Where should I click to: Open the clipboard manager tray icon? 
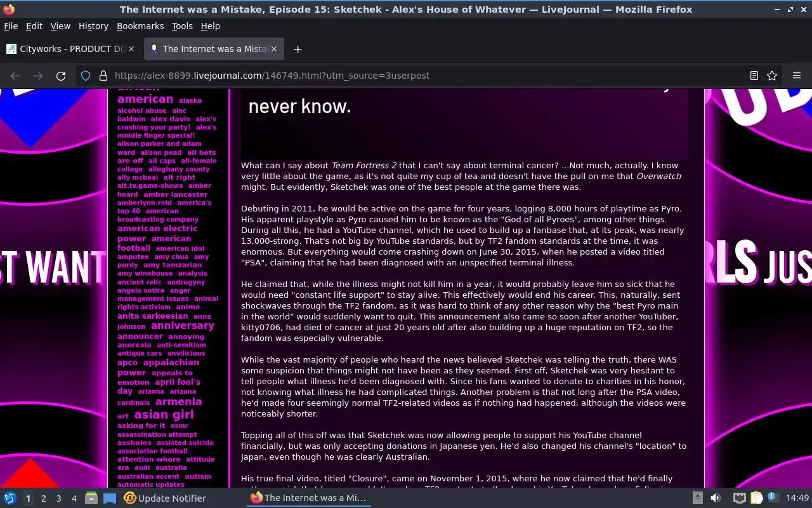point(757,498)
